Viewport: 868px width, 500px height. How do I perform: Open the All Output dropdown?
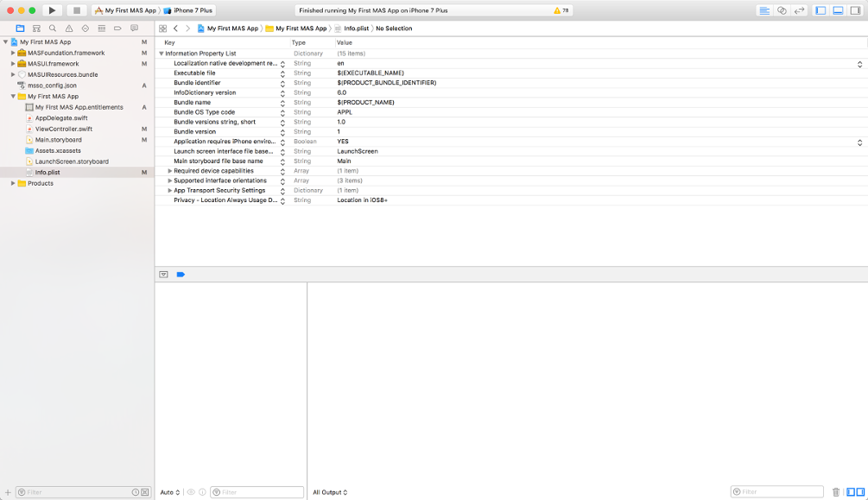click(330, 492)
